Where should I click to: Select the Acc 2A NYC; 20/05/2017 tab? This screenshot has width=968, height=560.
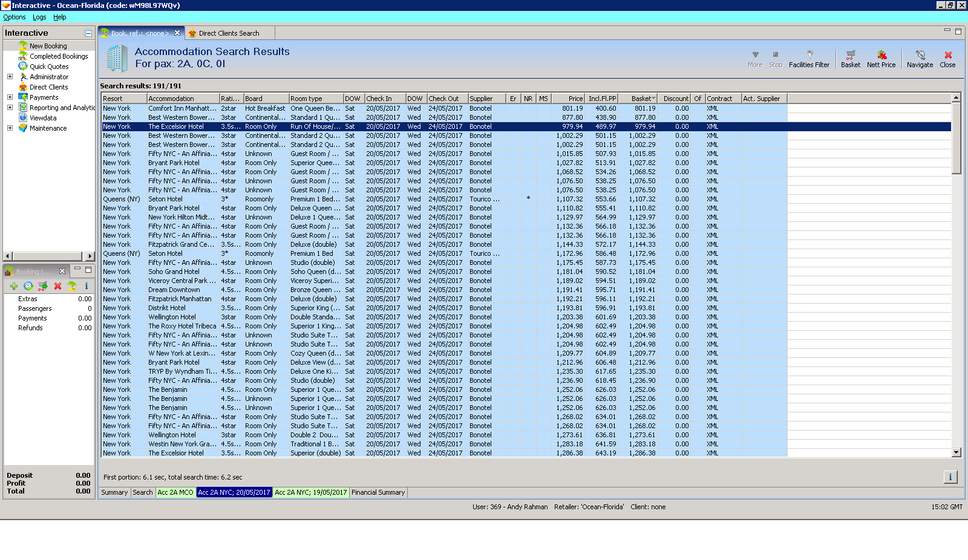(x=234, y=492)
